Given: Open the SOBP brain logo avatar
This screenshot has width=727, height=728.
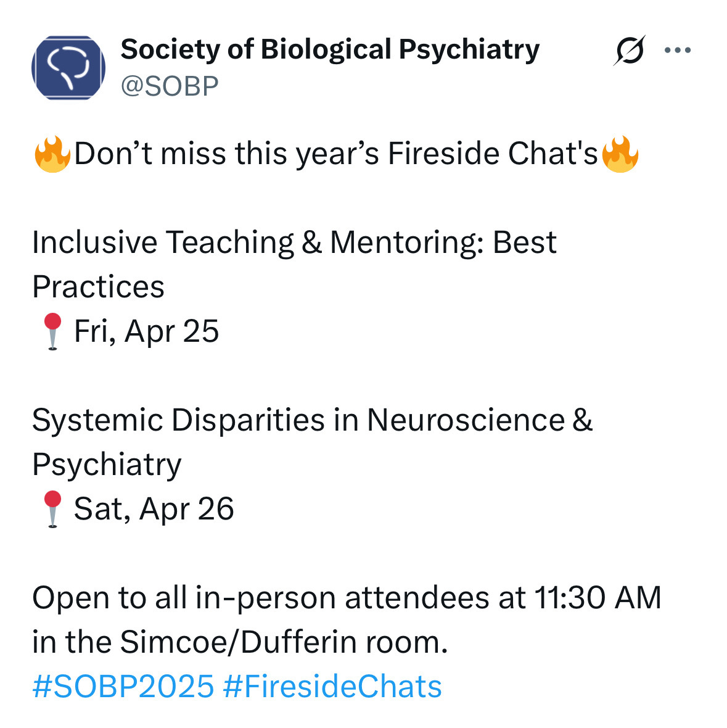Looking at the screenshot, I should pos(68,68).
